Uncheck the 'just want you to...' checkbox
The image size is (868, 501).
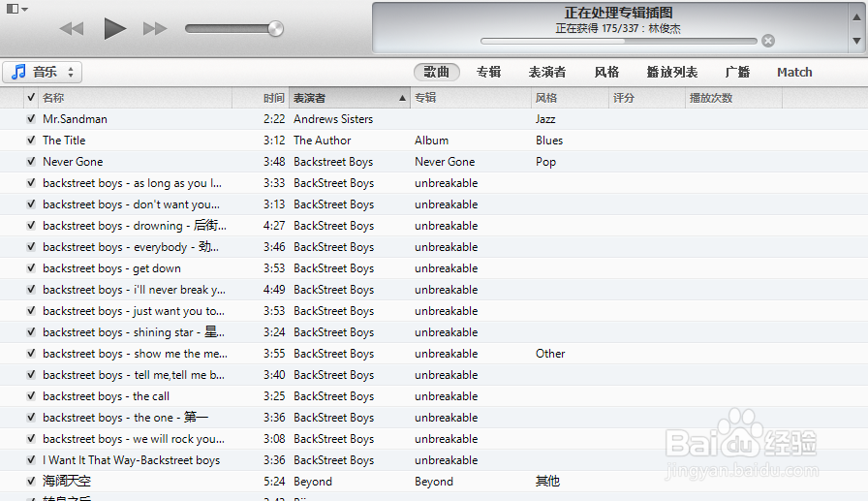tap(31, 310)
